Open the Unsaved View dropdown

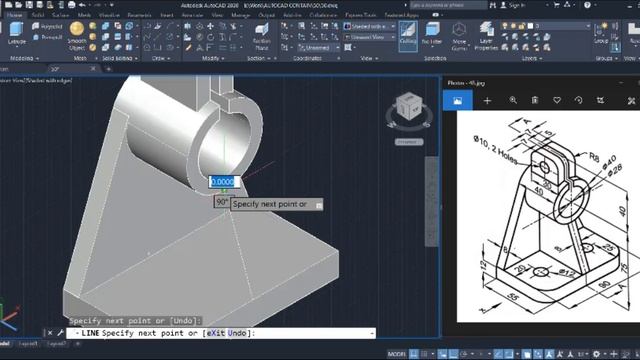(369, 37)
